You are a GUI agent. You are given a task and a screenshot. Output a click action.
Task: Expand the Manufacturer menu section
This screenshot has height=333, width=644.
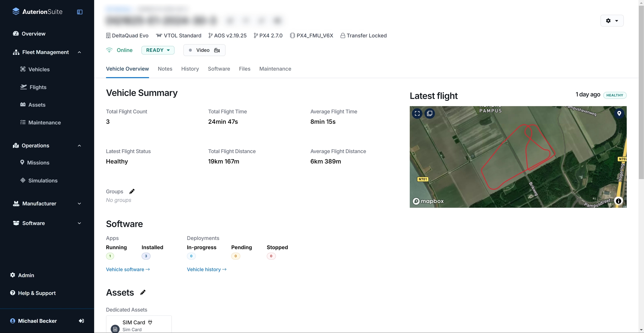click(79, 204)
